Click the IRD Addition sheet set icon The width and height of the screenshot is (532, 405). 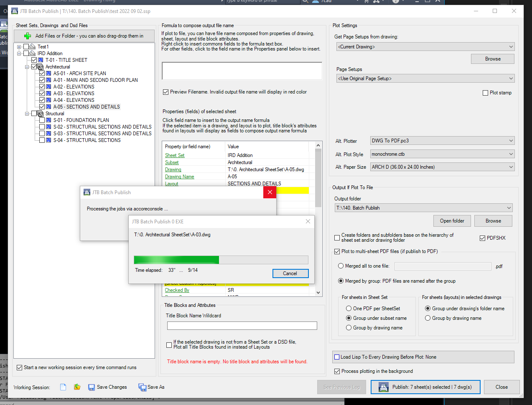pos(33,53)
